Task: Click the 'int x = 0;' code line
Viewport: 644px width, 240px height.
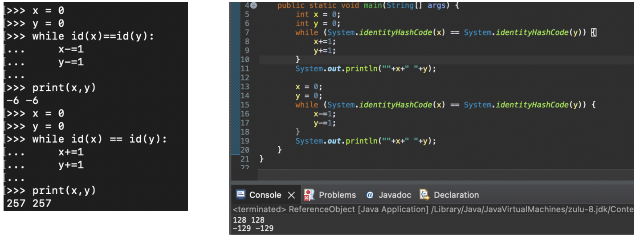Action: click(318, 14)
